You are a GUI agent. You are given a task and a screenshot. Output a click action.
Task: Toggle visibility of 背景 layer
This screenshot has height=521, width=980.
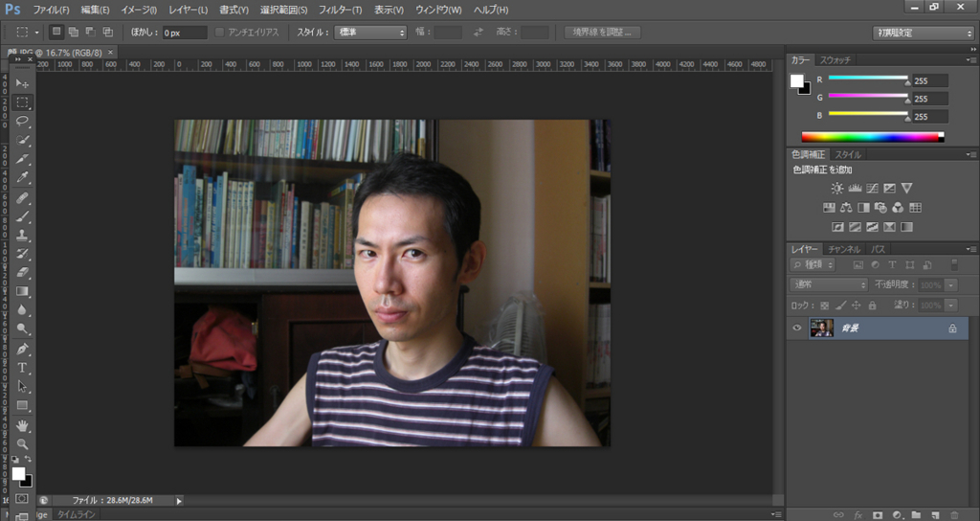(x=797, y=328)
